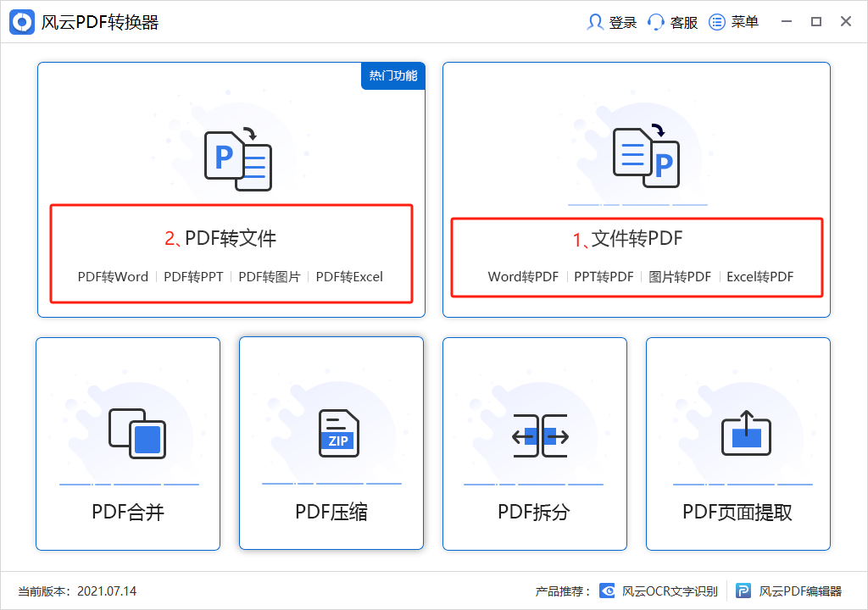This screenshot has height=610, width=868.
Task: Click the 登录 login button
Action: pyautogui.click(x=612, y=21)
